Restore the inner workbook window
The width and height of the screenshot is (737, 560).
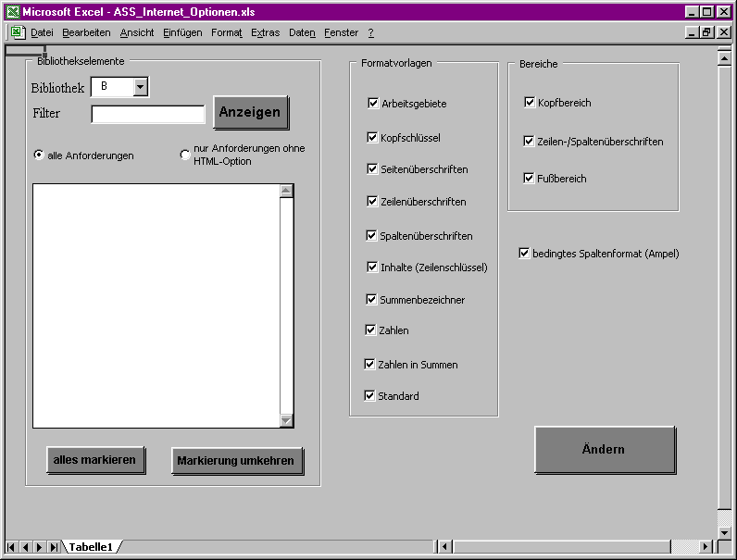click(706, 32)
